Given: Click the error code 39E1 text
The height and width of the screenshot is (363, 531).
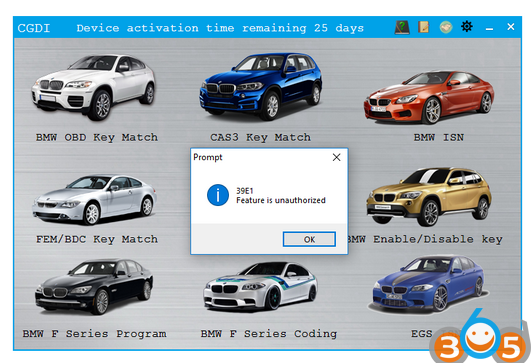Looking at the screenshot, I should [245, 191].
